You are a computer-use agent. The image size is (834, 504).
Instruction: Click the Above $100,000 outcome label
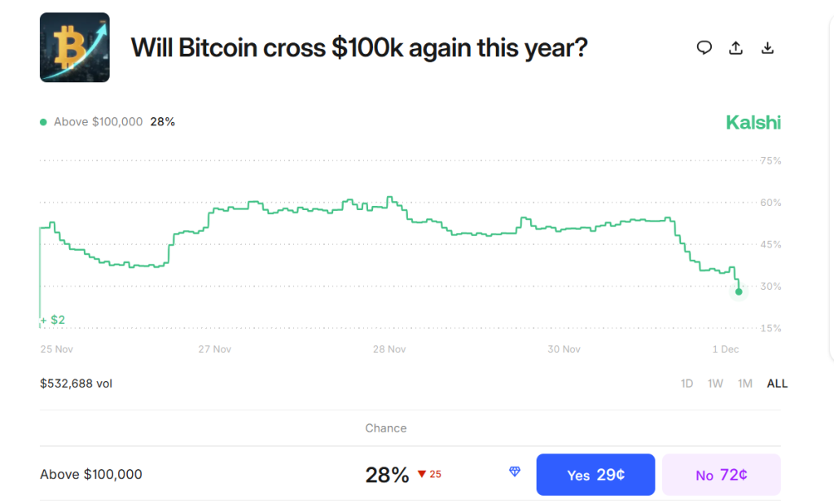point(90,473)
